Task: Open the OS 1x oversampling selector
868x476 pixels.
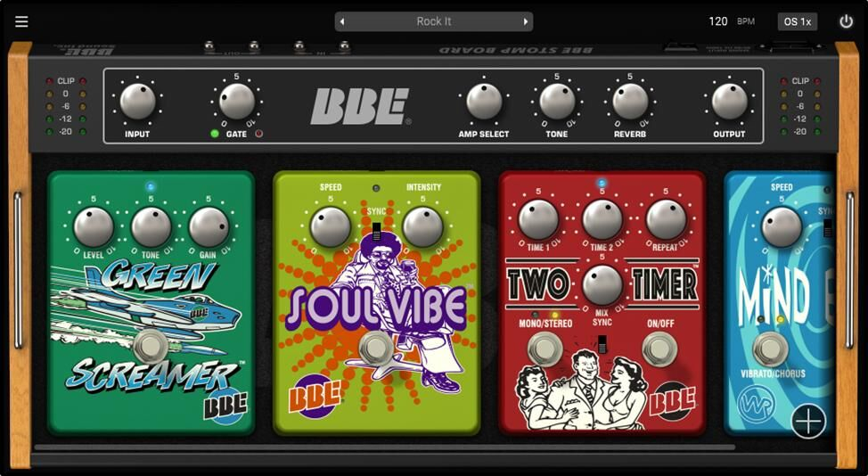Action: [797, 21]
